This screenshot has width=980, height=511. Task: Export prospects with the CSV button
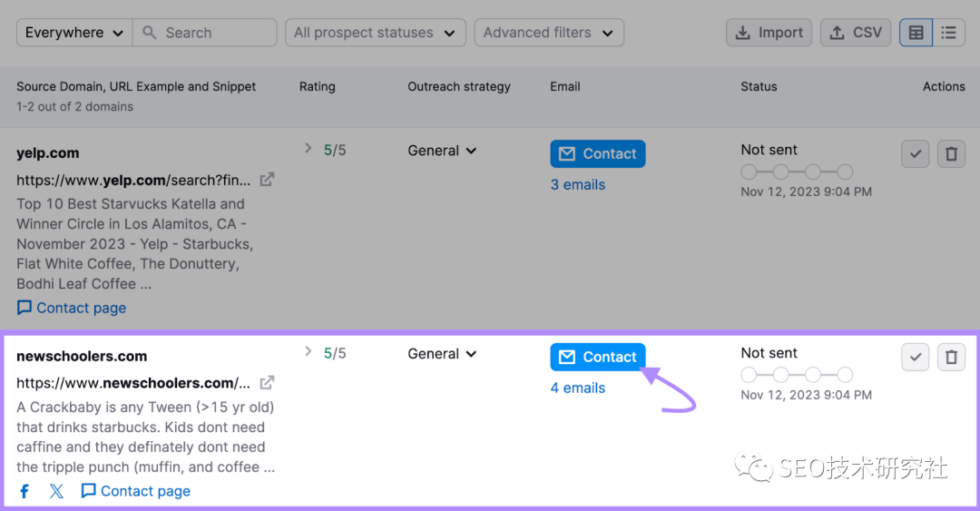tap(856, 33)
